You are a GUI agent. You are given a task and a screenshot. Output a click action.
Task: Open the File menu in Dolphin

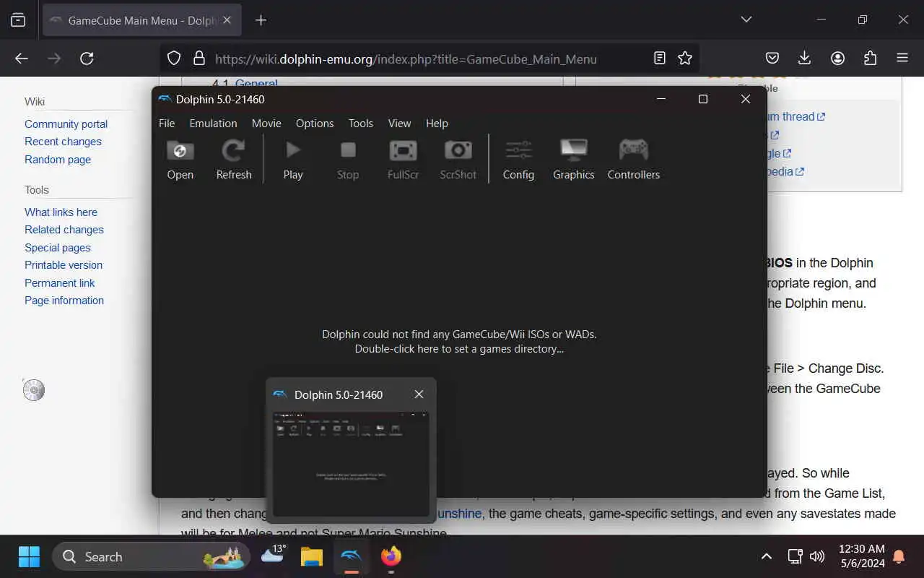point(167,124)
